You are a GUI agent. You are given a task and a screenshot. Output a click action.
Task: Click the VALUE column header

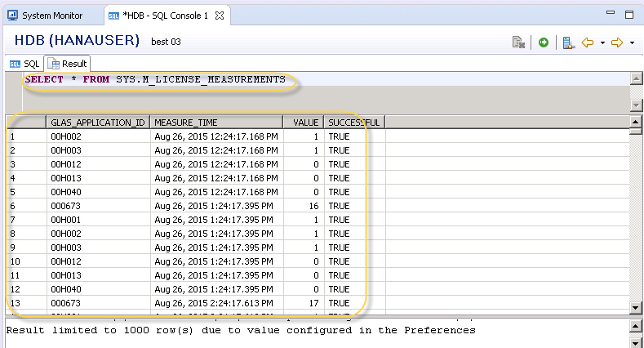(x=304, y=123)
